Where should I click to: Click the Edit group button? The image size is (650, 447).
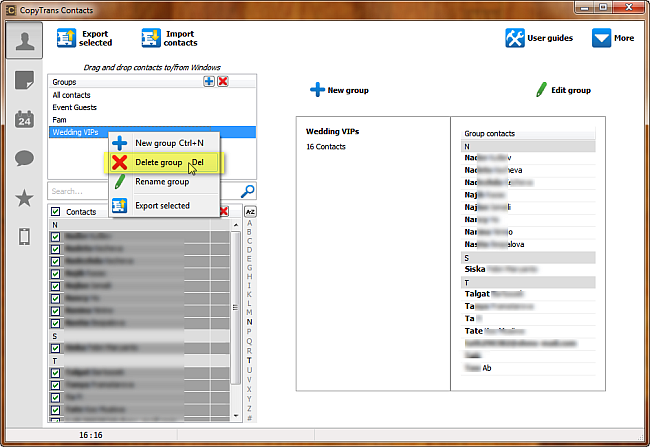[x=563, y=90]
